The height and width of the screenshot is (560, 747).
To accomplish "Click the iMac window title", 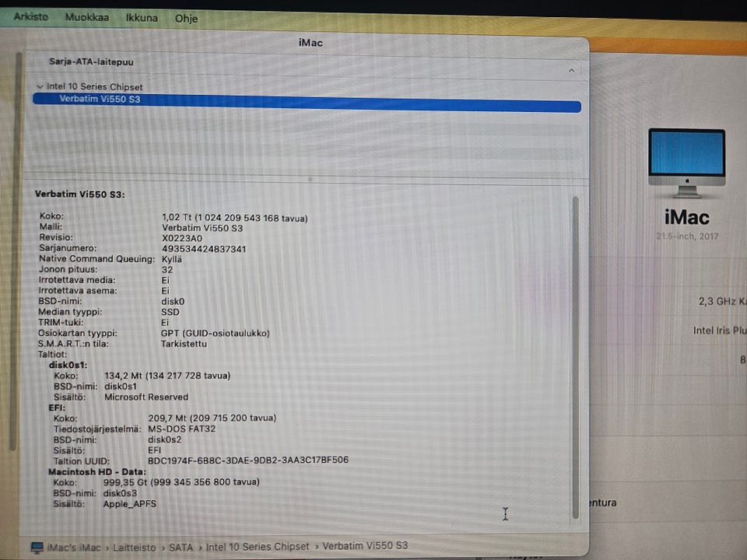I will [310, 43].
